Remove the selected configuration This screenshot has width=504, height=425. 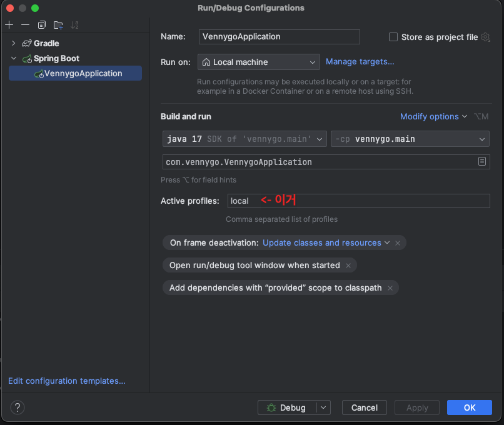[25, 25]
